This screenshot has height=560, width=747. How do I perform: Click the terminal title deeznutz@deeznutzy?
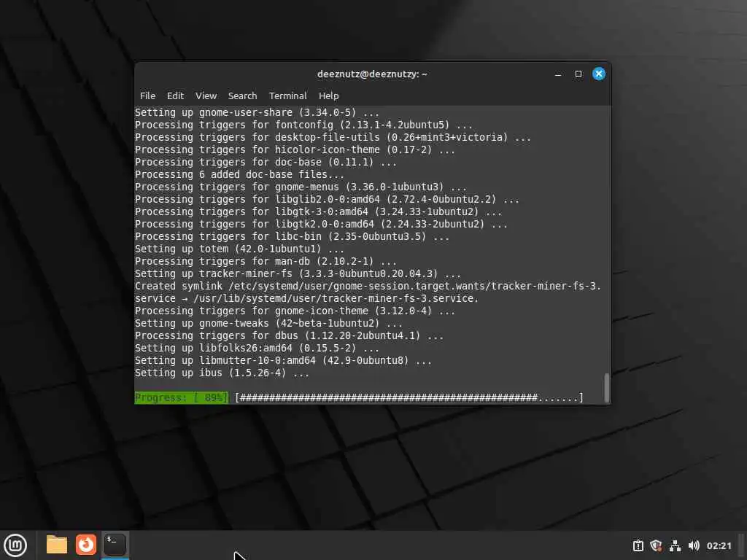(x=372, y=74)
